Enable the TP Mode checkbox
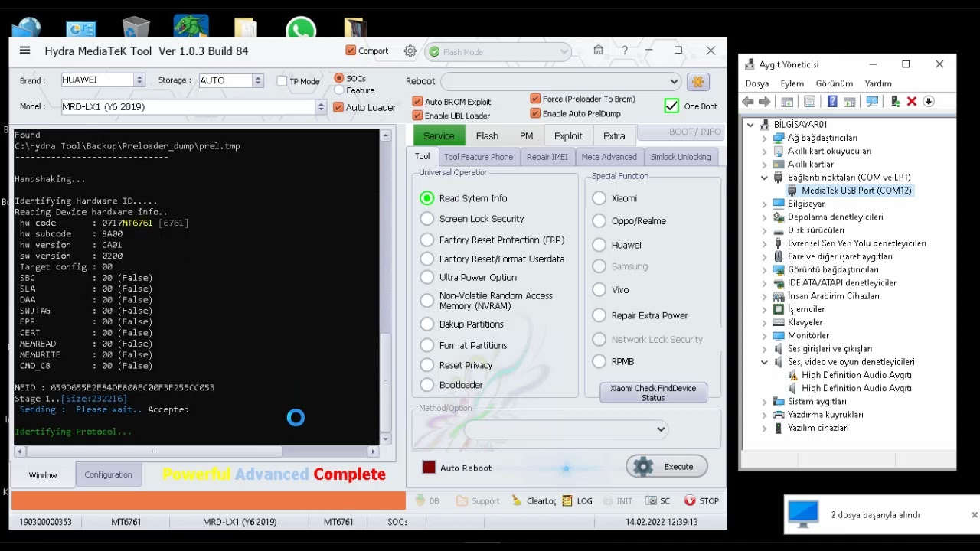The height and width of the screenshot is (551, 980). 282,81
